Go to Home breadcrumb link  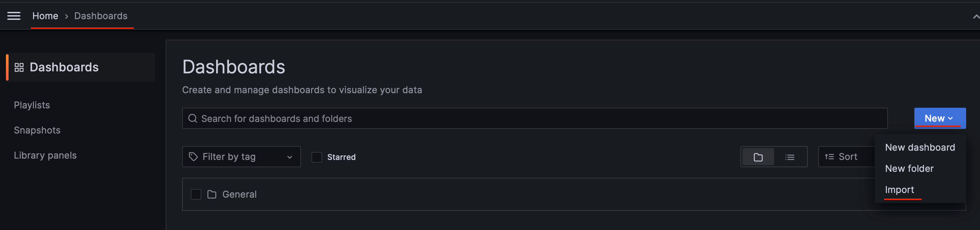coord(45,16)
